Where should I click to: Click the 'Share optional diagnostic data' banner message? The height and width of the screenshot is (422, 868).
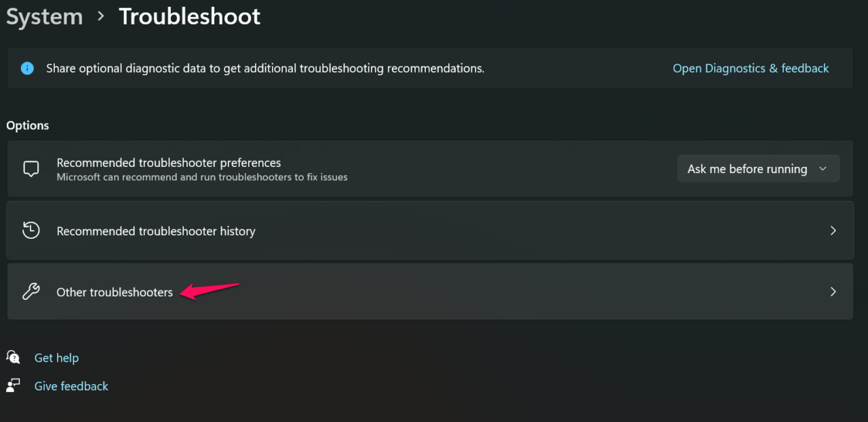(x=265, y=69)
